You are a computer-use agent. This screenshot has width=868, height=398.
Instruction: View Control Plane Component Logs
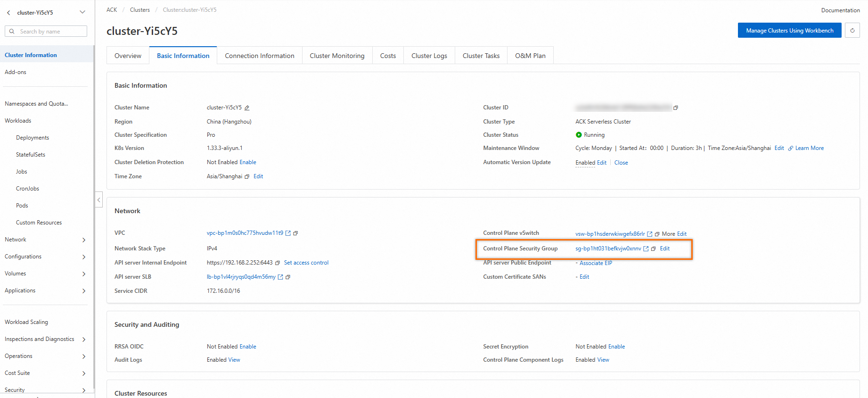[x=603, y=360]
